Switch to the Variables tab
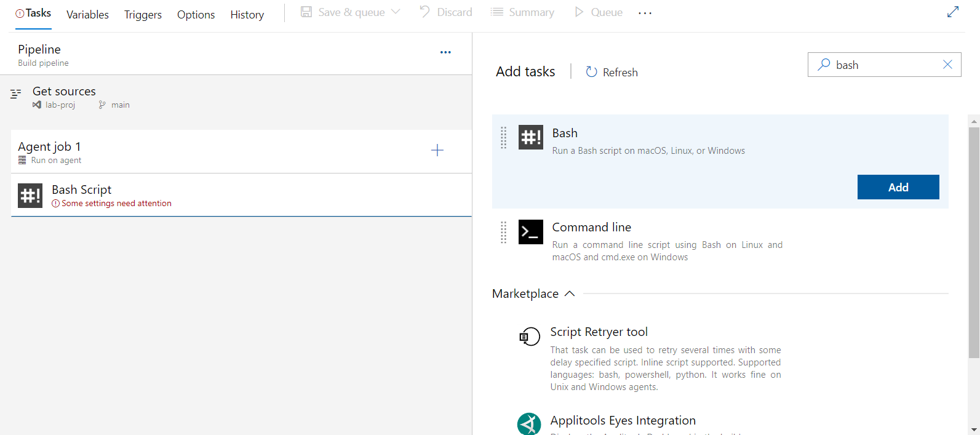The width and height of the screenshot is (980, 435). pyautogui.click(x=87, y=14)
